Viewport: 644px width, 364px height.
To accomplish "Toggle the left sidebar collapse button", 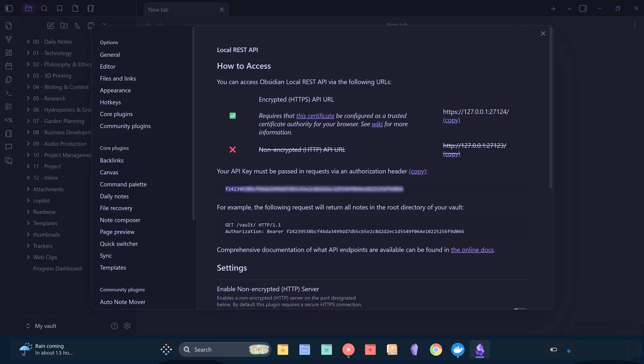I will (x=9, y=9).
